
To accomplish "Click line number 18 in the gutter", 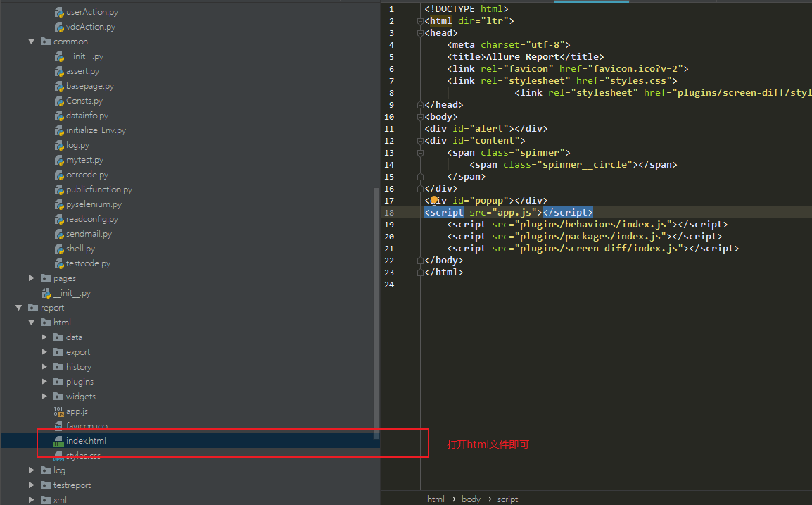I will point(389,213).
